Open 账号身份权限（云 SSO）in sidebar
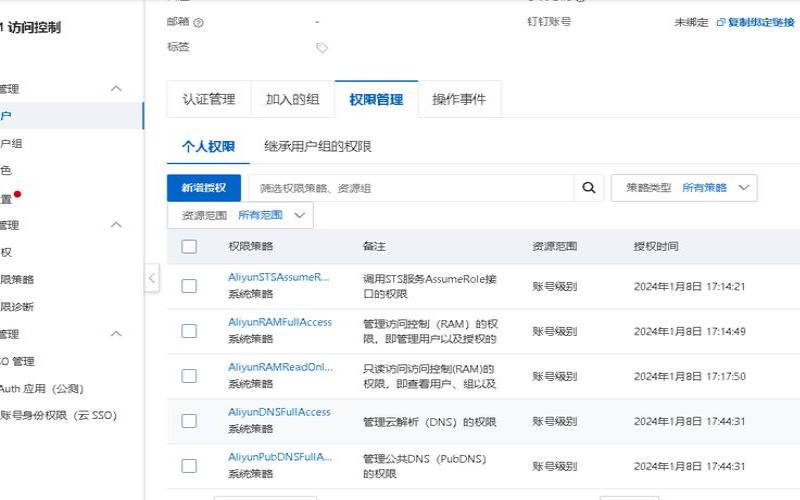Viewport: 800px width, 500px height. (x=59, y=415)
